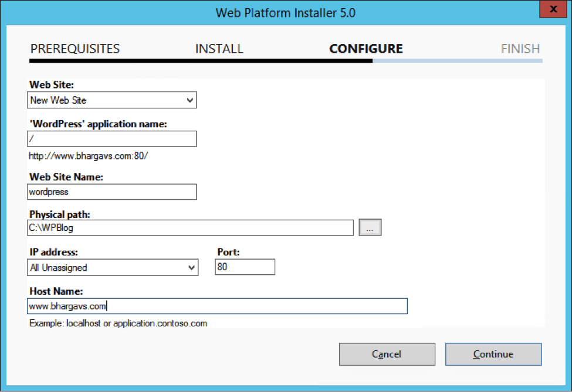Close the Web Platform Installer window
The width and height of the screenshot is (572, 392).
point(553,9)
